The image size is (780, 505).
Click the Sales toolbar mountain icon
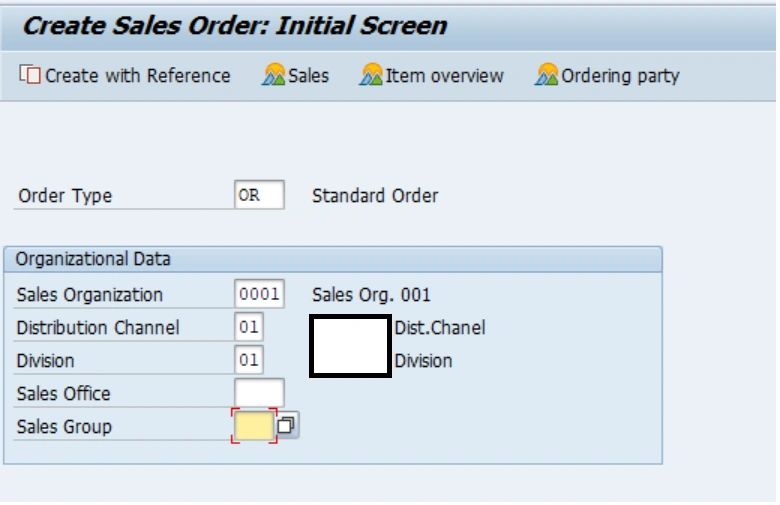coord(274,74)
